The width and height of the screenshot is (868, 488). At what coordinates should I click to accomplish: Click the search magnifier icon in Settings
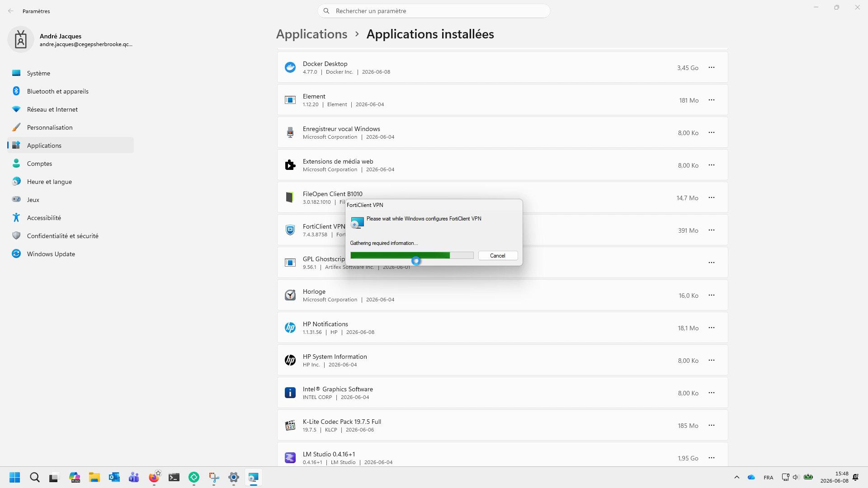coord(326,11)
